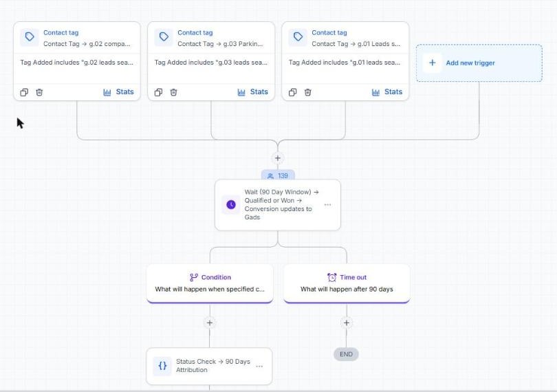Click the branch icon beside Condition

(x=194, y=277)
